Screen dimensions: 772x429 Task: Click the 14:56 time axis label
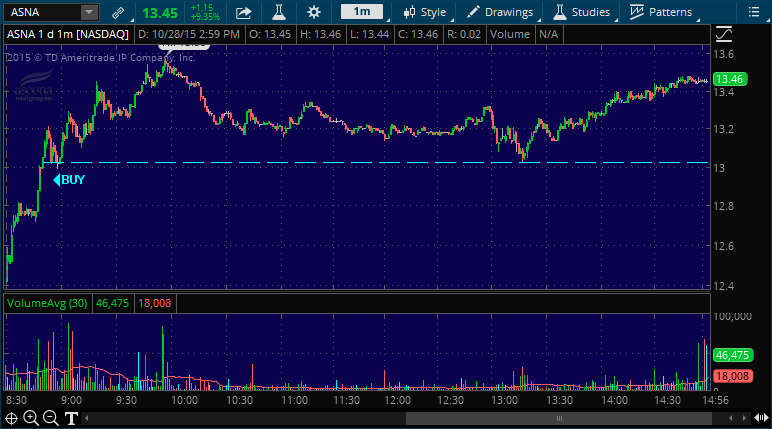pyautogui.click(x=715, y=400)
